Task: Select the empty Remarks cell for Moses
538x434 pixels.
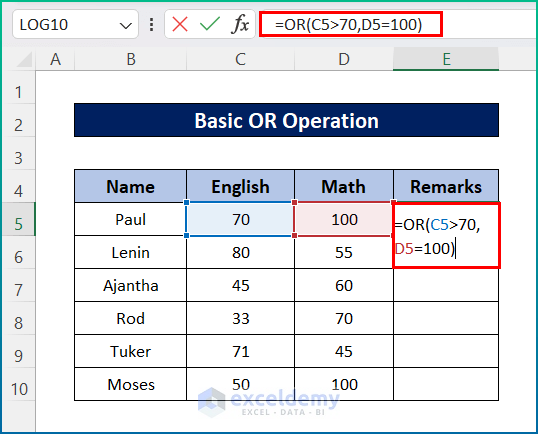Action: pyautogui.click(x=446, y=384)
